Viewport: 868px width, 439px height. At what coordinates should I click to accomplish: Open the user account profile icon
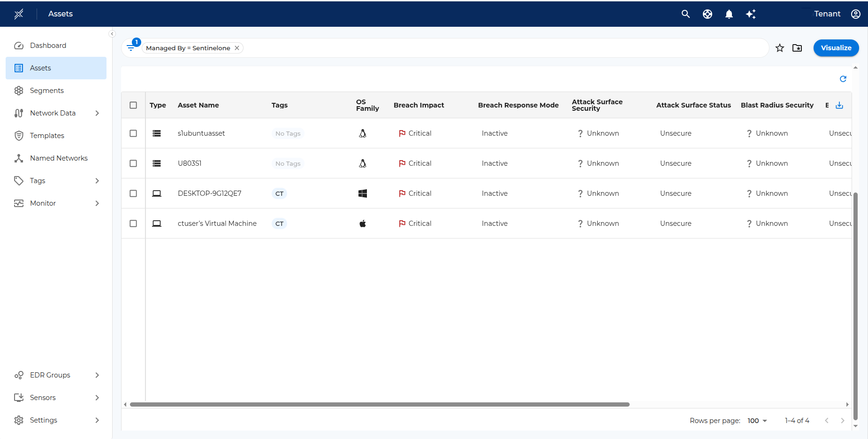(855, 14)
